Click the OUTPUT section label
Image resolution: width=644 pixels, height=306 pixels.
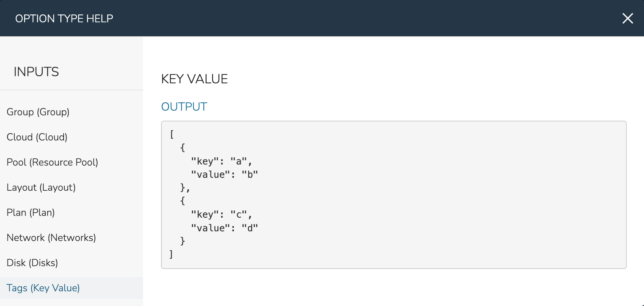click(184, 107)
